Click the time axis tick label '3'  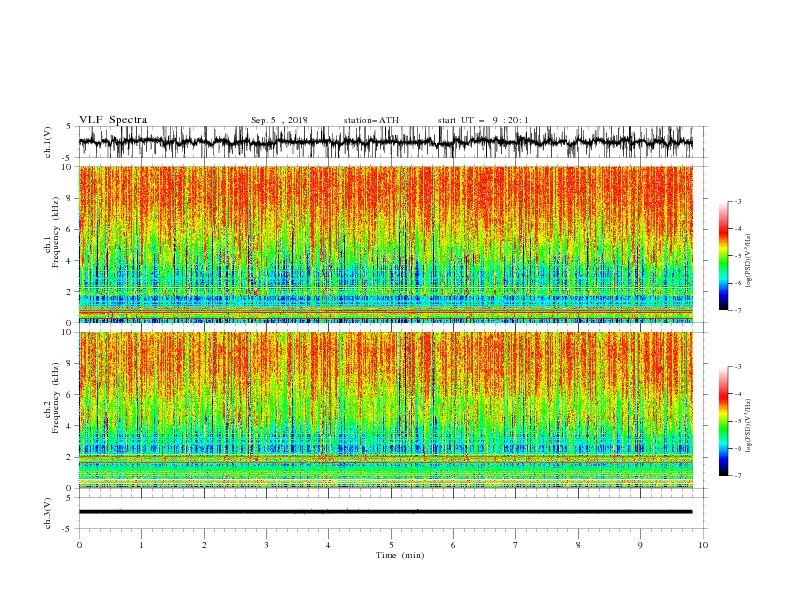coord(266,545)
